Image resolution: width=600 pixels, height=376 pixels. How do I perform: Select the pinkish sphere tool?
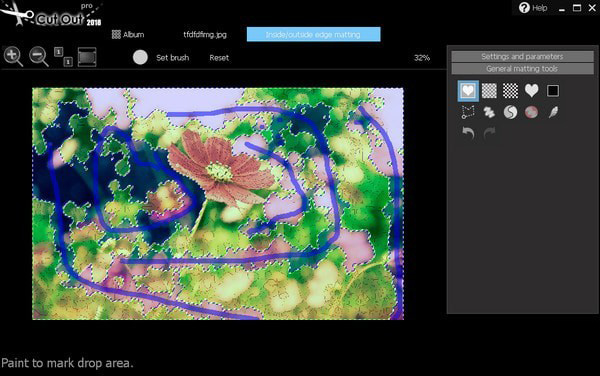pyautogui.click(x=531, y=112)
